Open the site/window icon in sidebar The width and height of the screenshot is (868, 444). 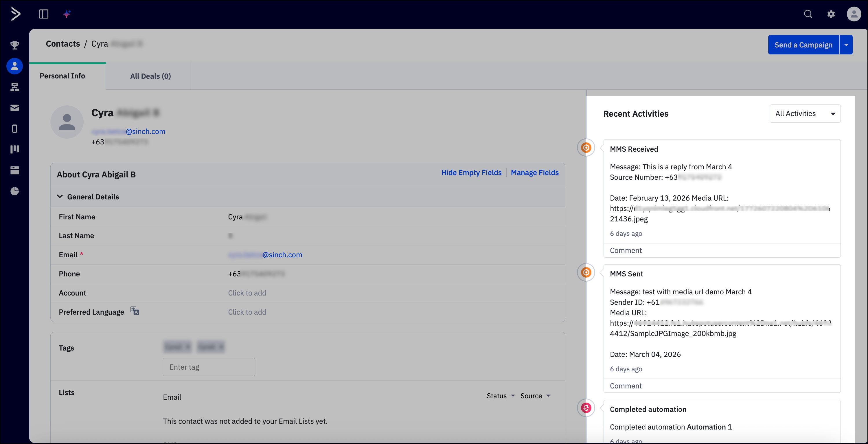point(14,170)
